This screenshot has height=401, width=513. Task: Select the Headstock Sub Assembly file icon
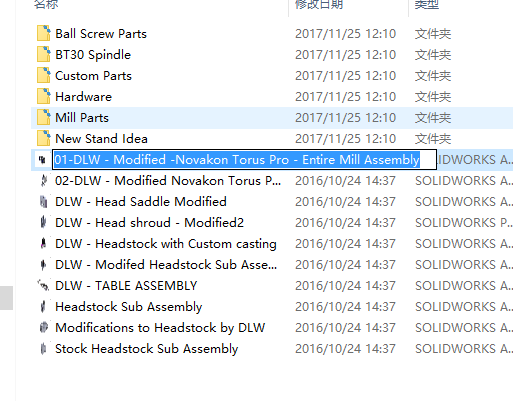pyautogui.click(x=43, y=306)
